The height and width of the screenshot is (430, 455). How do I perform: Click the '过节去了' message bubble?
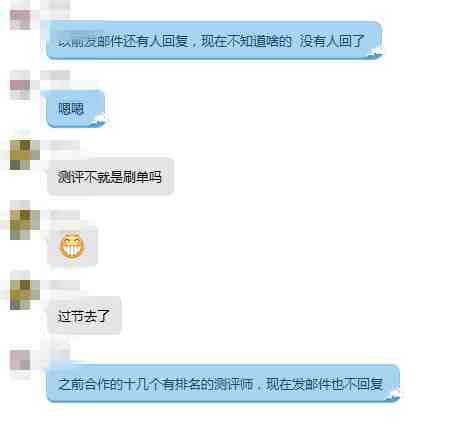pyautogui.click(x=84, y=315)
